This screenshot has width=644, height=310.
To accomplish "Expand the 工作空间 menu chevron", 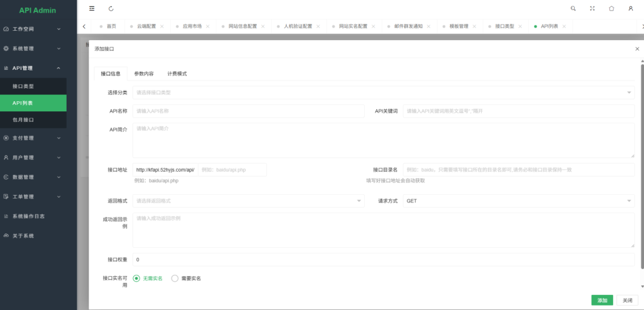I will click(58, 29).
